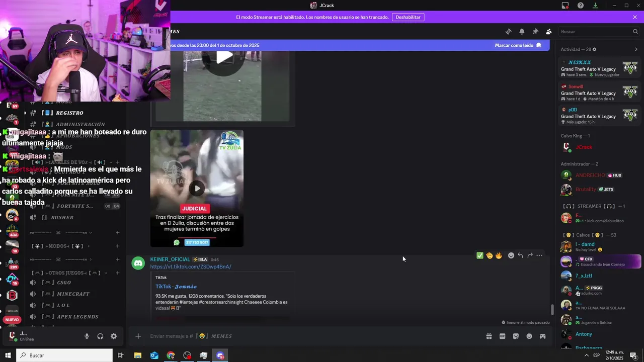Focus the Buscar search field in Discord
Screen dimensions: 644x362
coord(599,31)
